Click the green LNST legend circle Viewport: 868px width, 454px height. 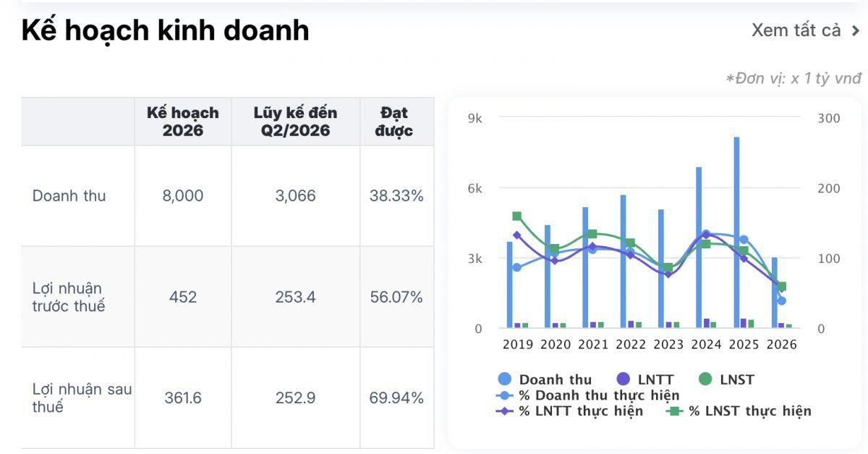coord(705,379)
